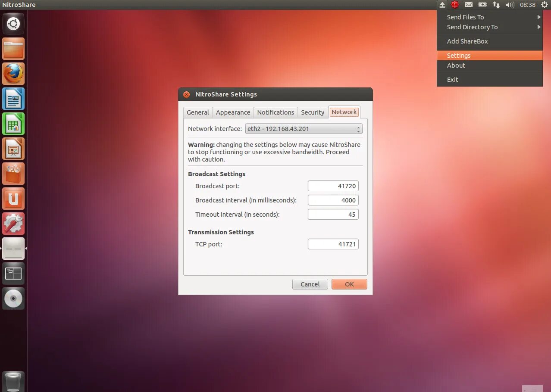Open the messaging envelope indicator
The width and height of the screenshot is (551, 392).
tap(469, 5)
